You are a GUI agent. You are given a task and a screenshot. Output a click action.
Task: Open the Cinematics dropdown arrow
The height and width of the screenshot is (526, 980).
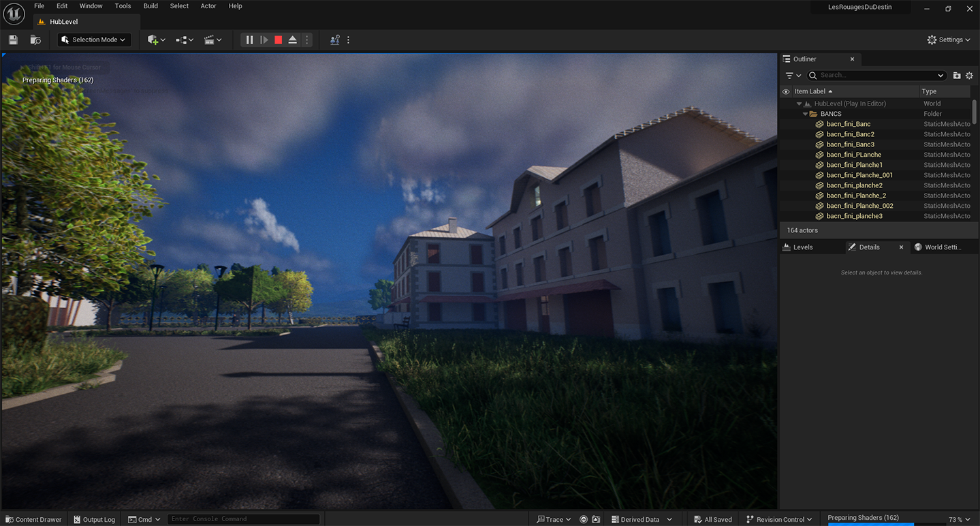(219, 40)
